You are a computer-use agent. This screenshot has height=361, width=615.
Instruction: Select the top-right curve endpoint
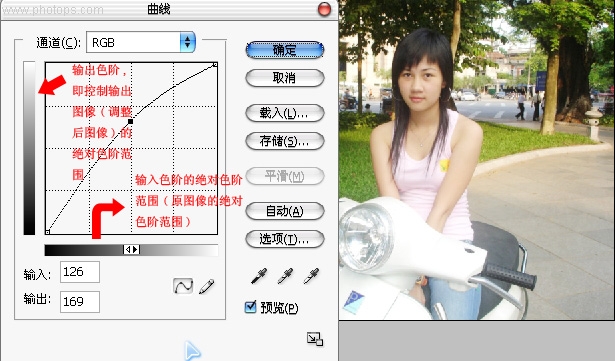click(215, 64)
